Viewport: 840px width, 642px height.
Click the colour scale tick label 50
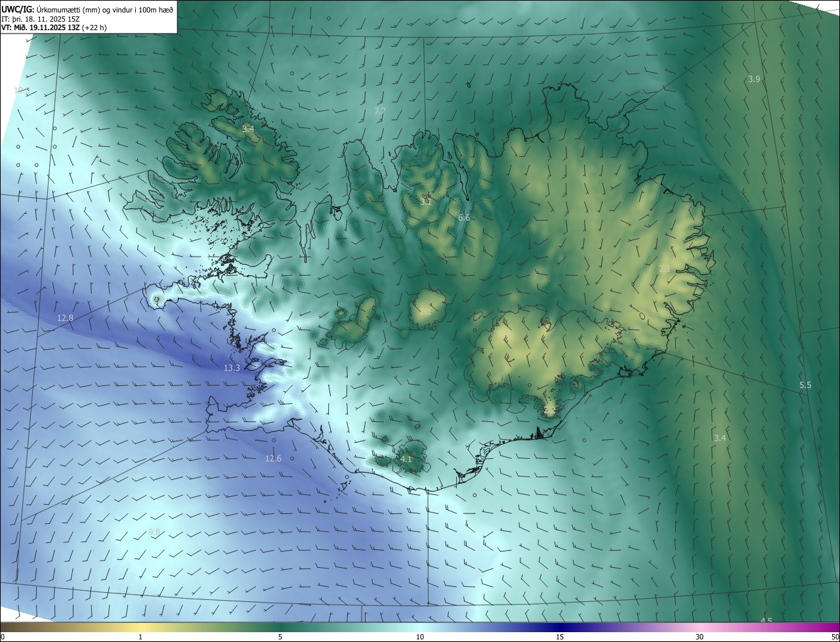click(x=835, y=637)
